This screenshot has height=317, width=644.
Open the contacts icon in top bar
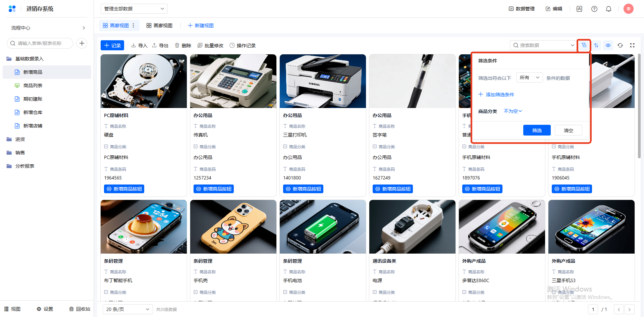[579, 9]
